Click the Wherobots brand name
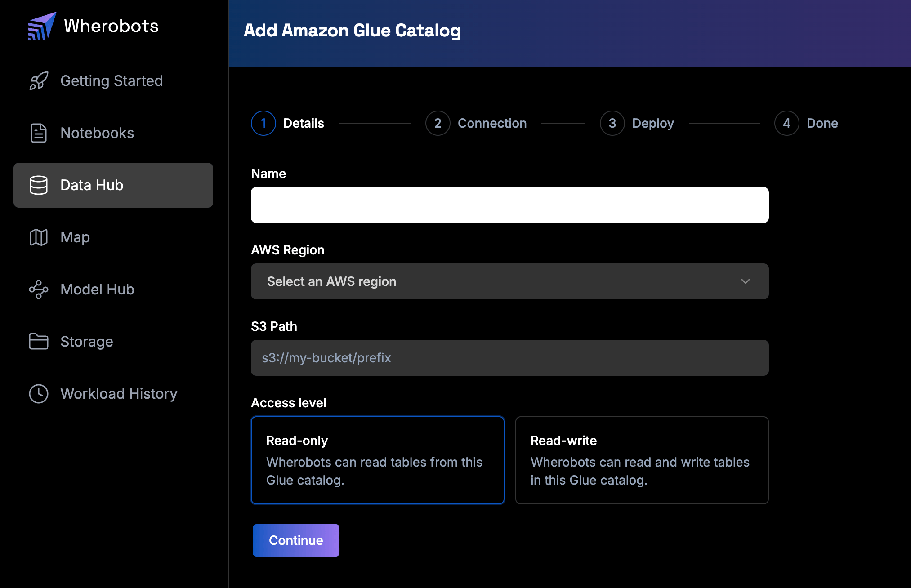This screenshot has width=911, height=588. point(111,26)
